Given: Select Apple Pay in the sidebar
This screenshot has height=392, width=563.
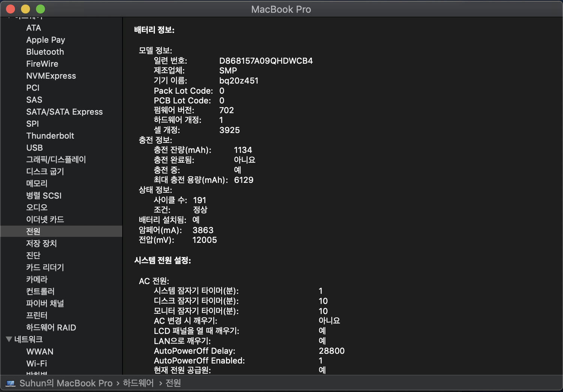Looking at the screenshot, I should tap(46, 40).
